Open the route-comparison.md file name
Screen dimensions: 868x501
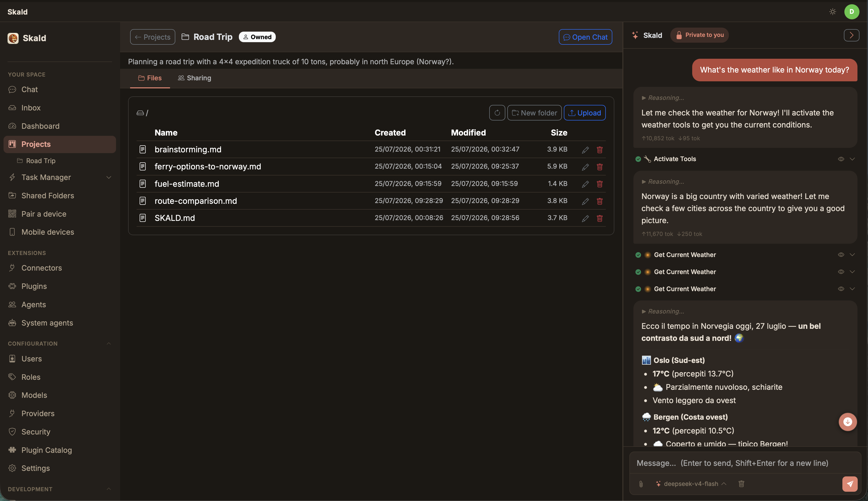(x=196, y=201)
